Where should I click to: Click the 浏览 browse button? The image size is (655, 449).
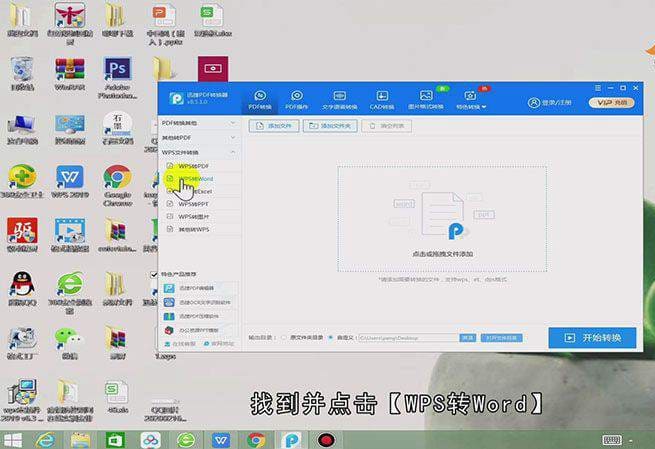(x=467, y=337)
